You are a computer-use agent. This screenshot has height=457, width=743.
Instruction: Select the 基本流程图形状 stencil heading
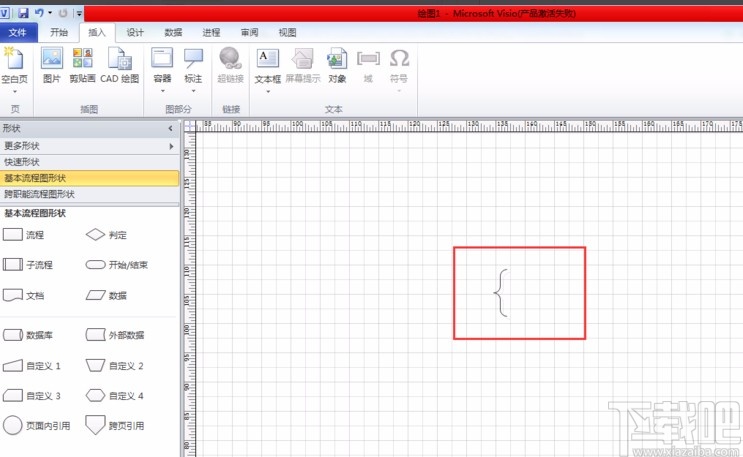coord(90,178)
